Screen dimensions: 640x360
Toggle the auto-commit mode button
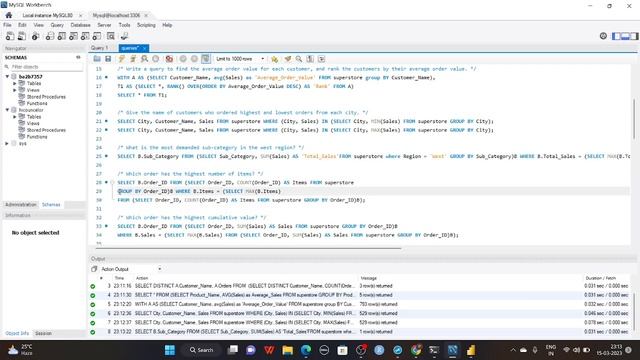click(206, 59)
